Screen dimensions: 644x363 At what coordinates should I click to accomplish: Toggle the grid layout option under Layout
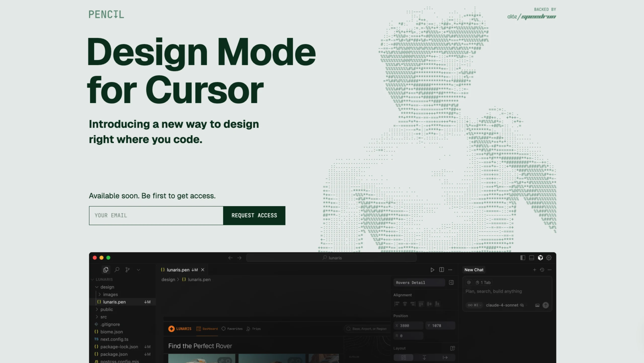403,357
